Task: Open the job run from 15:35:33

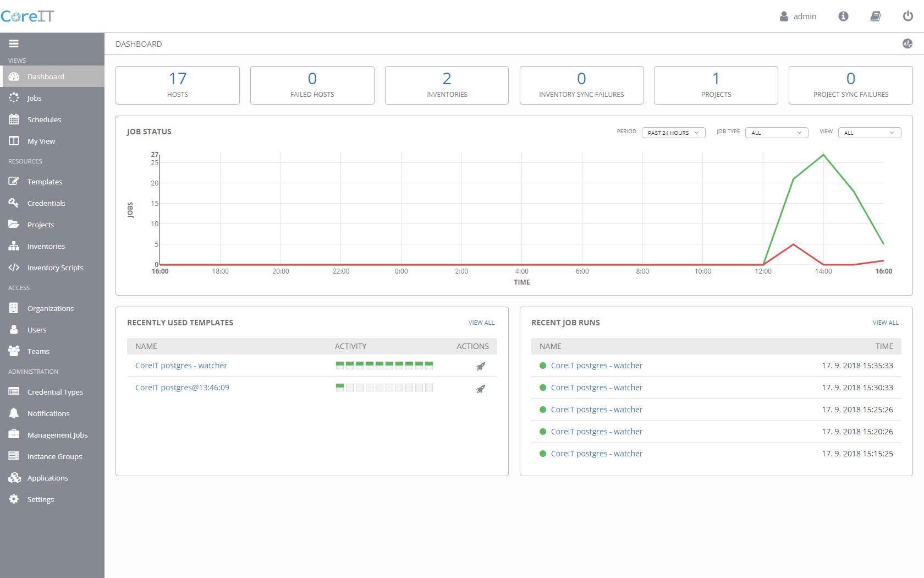Action: point(596,366)
